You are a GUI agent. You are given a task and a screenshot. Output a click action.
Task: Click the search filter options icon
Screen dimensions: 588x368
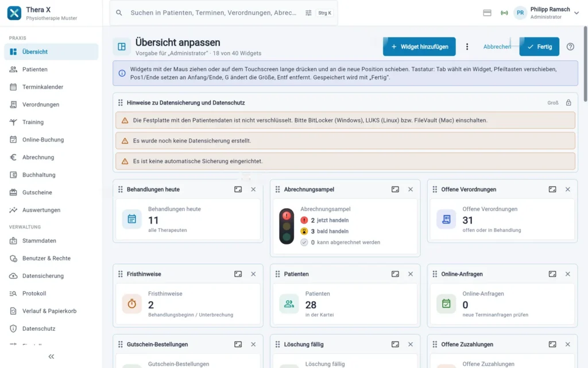[x=308, y=13]
